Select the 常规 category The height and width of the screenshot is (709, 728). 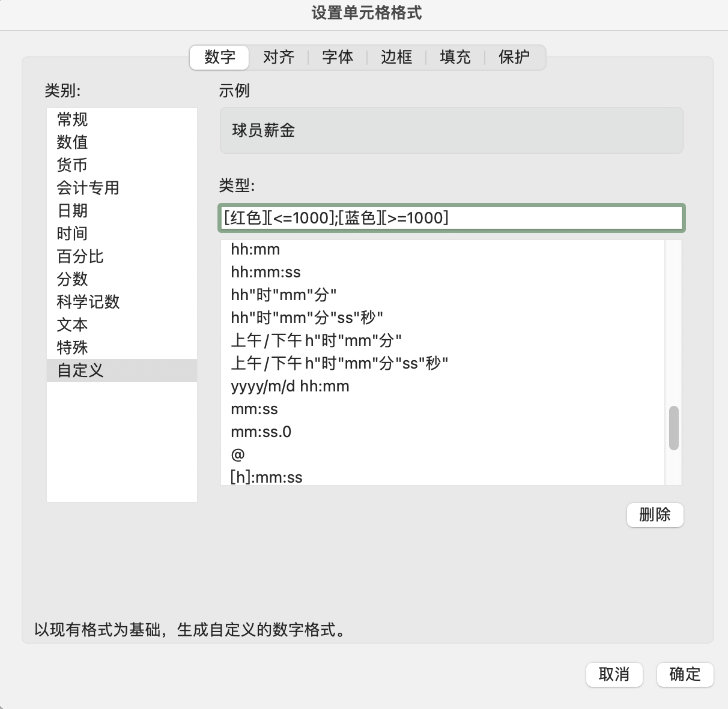click(x=122, y=119)
